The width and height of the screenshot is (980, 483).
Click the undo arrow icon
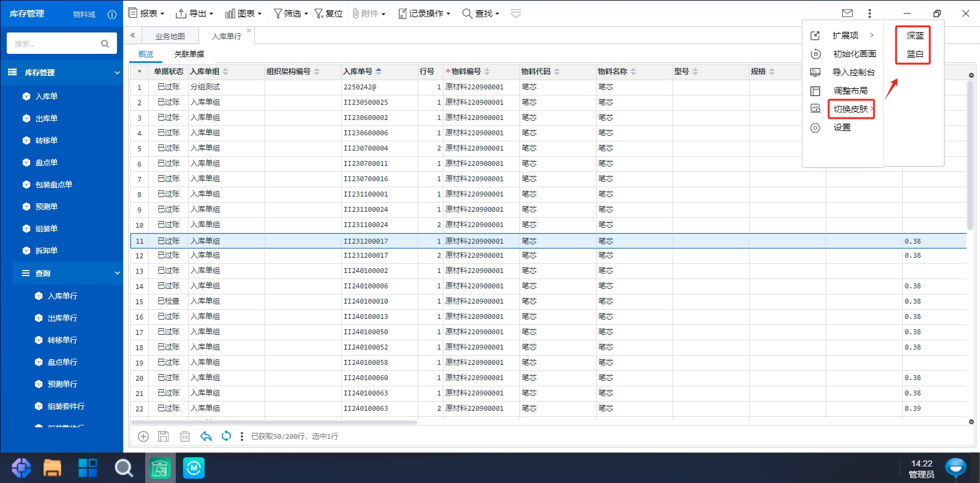click(x=206, y=436)
